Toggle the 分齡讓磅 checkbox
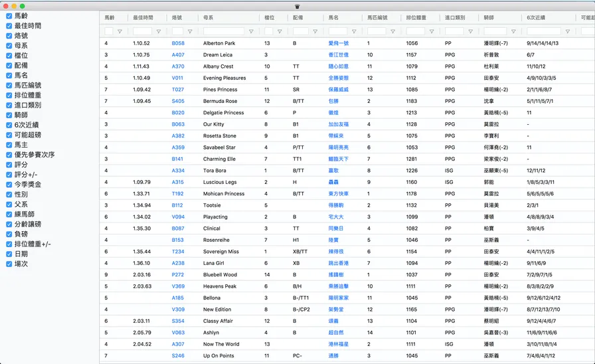The height and width of the screenshot is (364, 595). (9, 224)
